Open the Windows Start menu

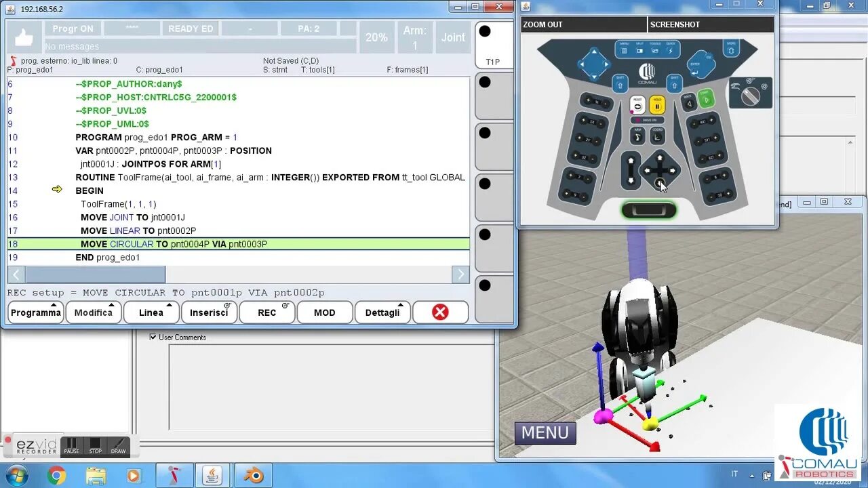16,476
